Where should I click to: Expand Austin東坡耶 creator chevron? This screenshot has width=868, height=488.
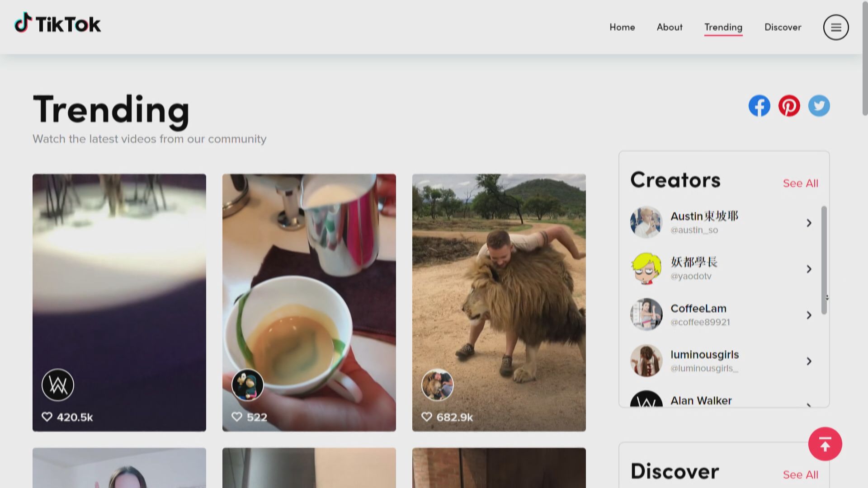(x=809, y=223)
